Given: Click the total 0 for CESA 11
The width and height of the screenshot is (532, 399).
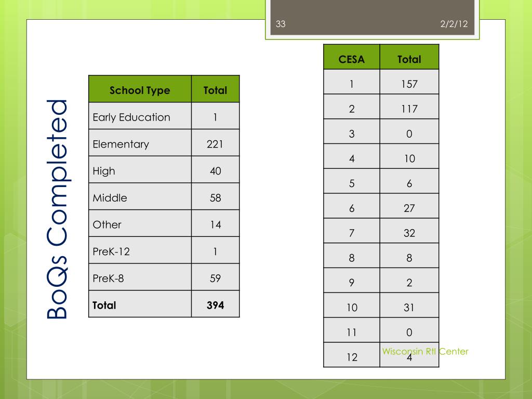Looking at the screenshot, I should (x=409, y=332).
